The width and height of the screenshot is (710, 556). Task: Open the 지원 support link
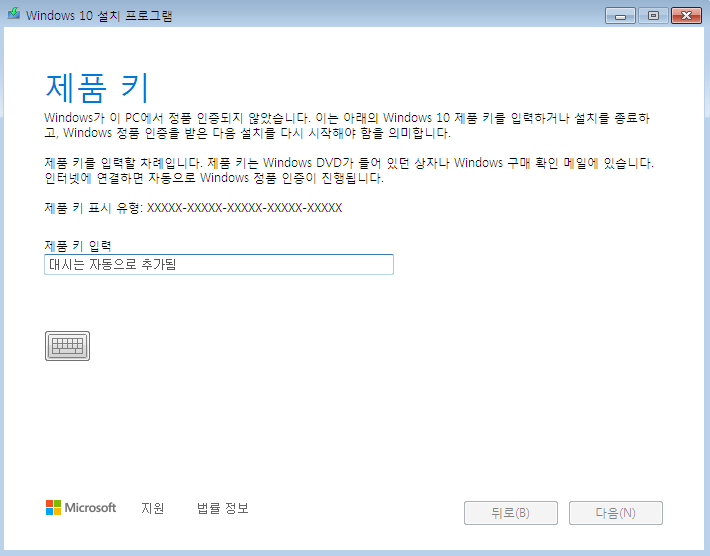153,508
